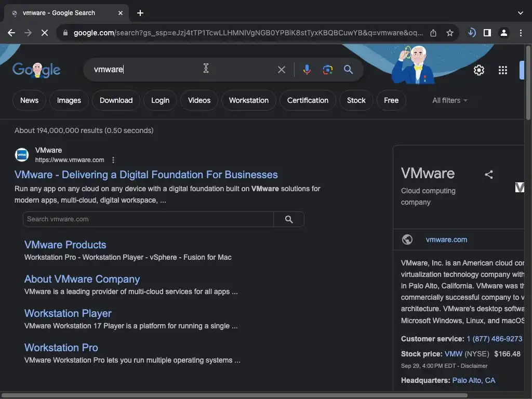Open the stock price Disclaimer link
This screenshot has width=532, height=399.
coord(474,366)
